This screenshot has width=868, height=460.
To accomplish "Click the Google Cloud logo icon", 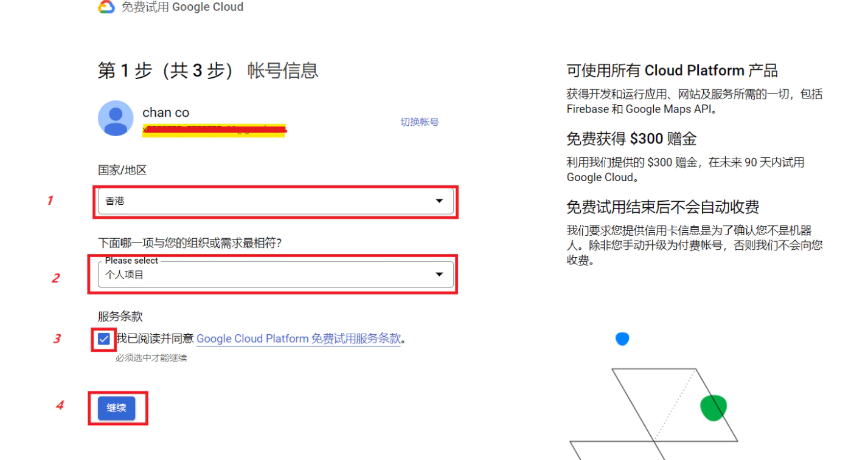I will pyautogui.click(x=106, y=7).
